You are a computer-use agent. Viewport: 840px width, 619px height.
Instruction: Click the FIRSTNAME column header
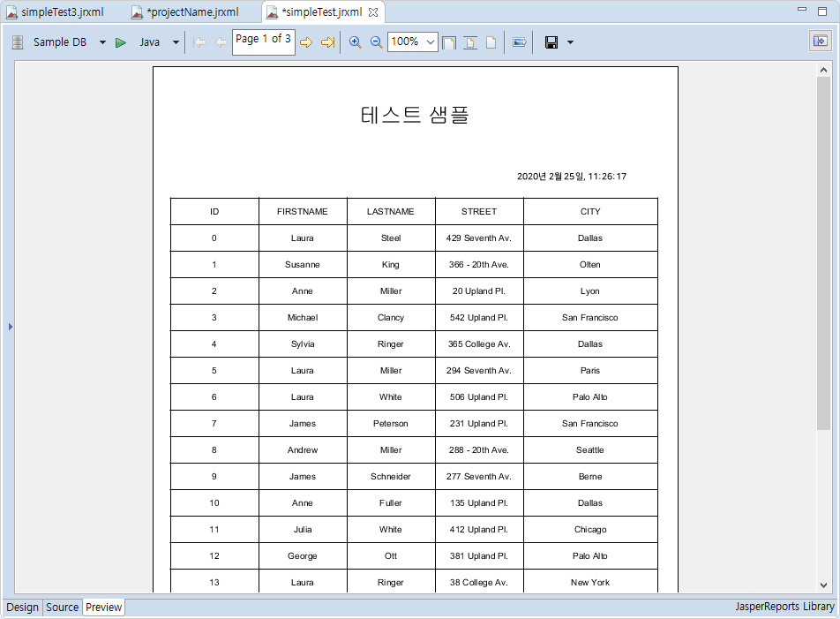pos(303,212)
